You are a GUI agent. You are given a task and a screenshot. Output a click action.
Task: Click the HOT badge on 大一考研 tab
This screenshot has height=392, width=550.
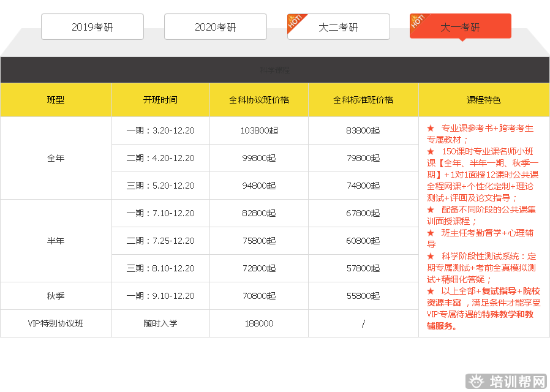(418, 21)
